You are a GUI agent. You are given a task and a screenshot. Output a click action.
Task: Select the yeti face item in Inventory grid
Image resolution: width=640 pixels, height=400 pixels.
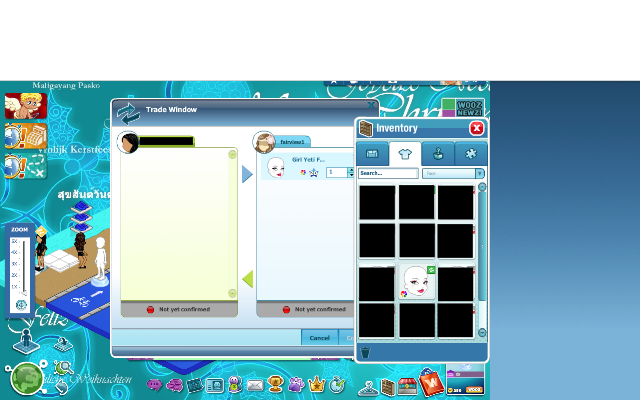tap(417, 282)
